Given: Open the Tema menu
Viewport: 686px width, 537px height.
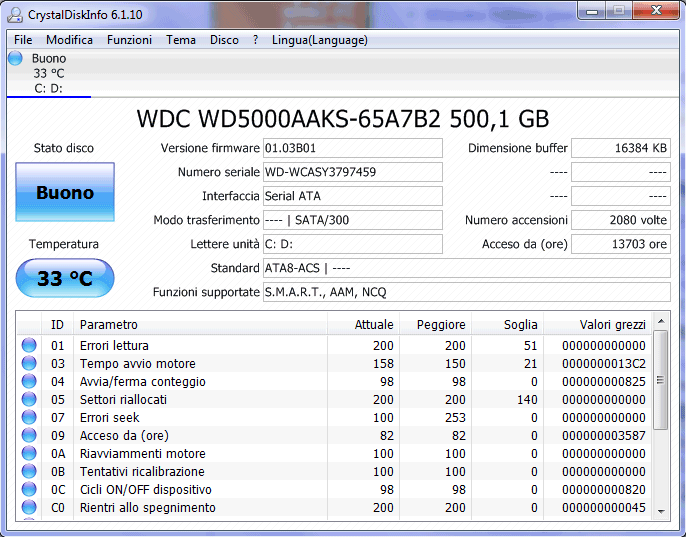Looking at the screenshot, I should 181,40.
